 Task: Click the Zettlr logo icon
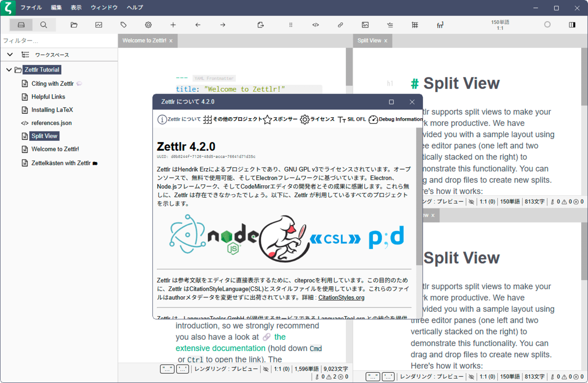8,7
